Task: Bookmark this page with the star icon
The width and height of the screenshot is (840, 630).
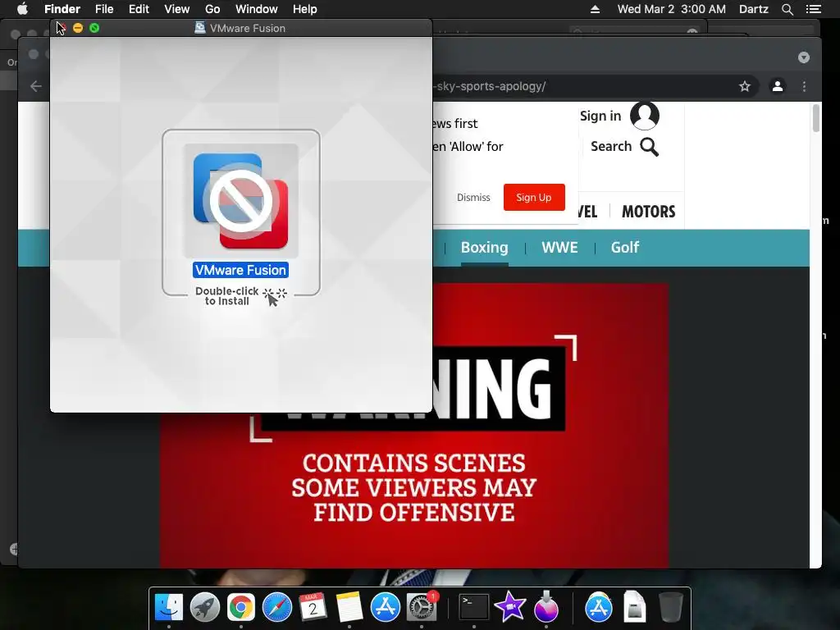Action: pyautogui.click(x=745, y=86)
